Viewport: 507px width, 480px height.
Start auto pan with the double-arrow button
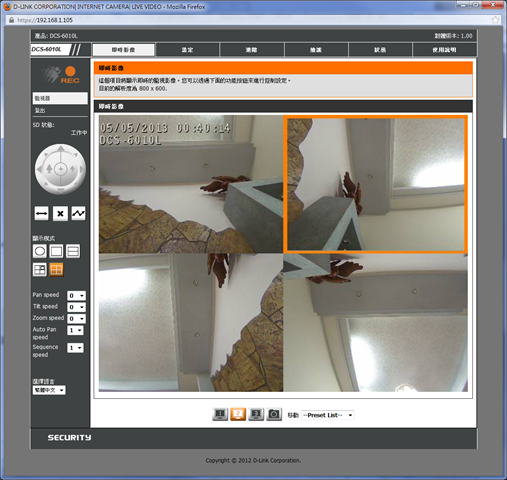[x=41, y=213]
